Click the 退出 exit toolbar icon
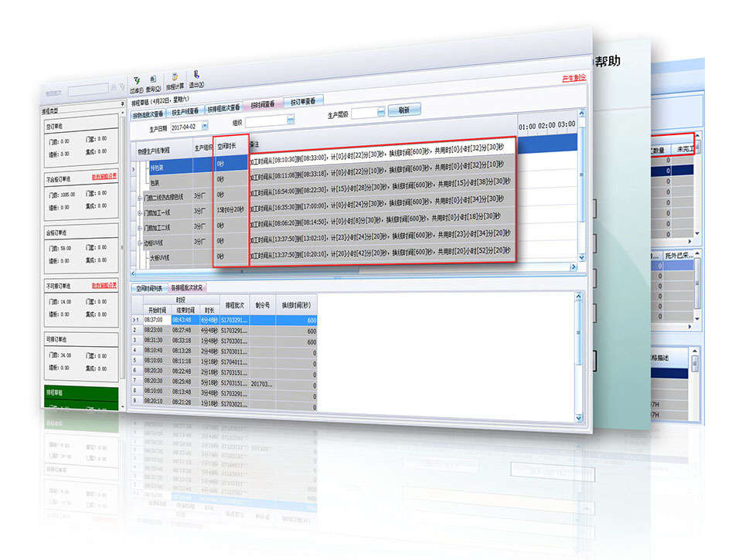The width and height of the screenshot is (742, 560). pos(196,80)
